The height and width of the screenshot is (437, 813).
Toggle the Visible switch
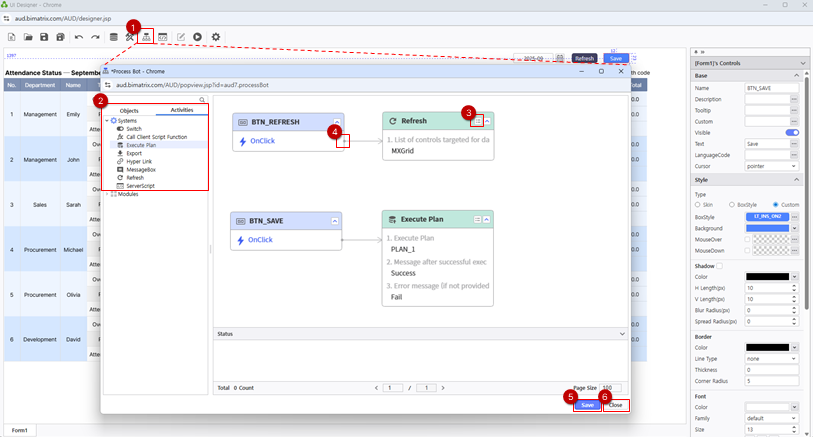coord(792,132)
